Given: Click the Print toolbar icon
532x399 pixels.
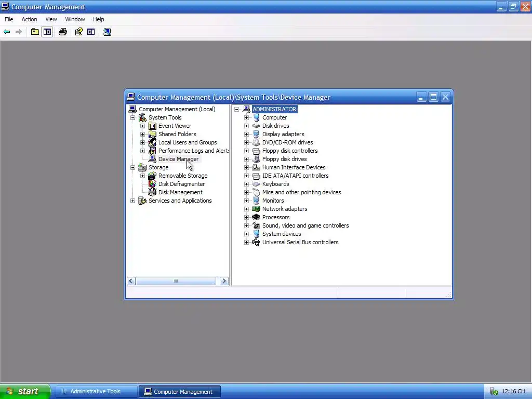Looking at the screenshot, I should [x=63, y=32].
